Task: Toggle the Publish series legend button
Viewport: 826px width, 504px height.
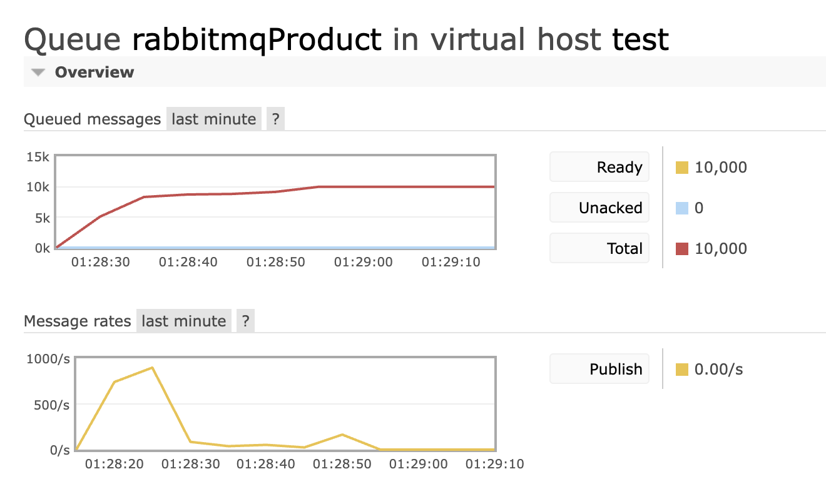Action: (599, 369)
